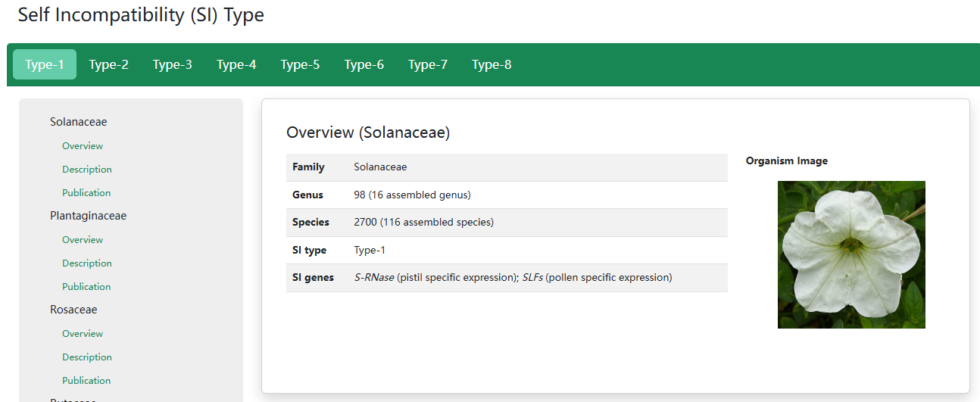Viewport: 980px width, 402px height.
Task: Open Description link under Solanaceae
Action: (x=87, y=170)
